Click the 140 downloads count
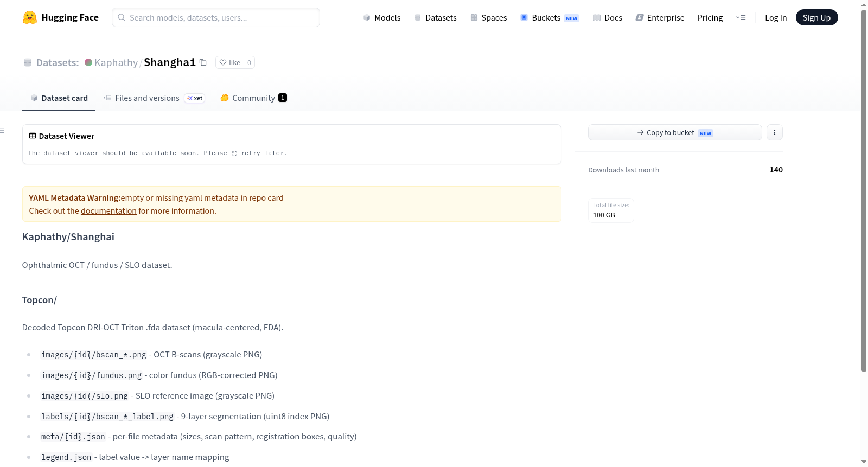Screen dimensions: 868x467 click(776, 170)
